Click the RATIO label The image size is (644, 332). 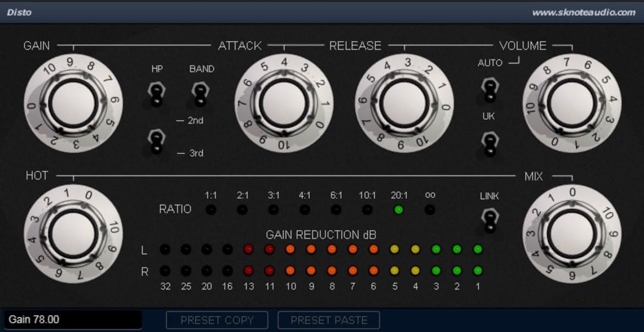pos(175,209)
